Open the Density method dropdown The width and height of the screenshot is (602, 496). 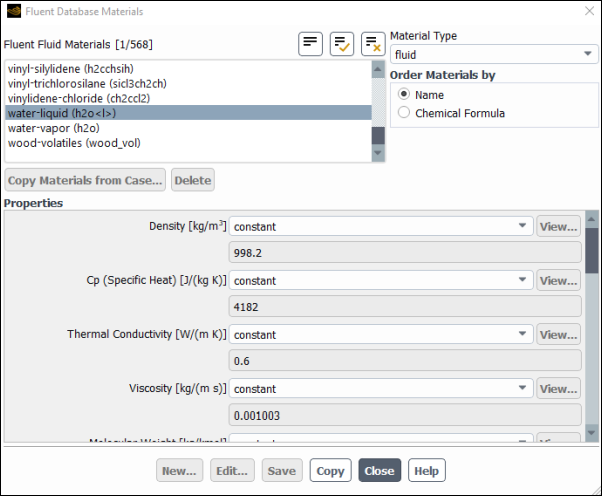[x=381, y=227]
